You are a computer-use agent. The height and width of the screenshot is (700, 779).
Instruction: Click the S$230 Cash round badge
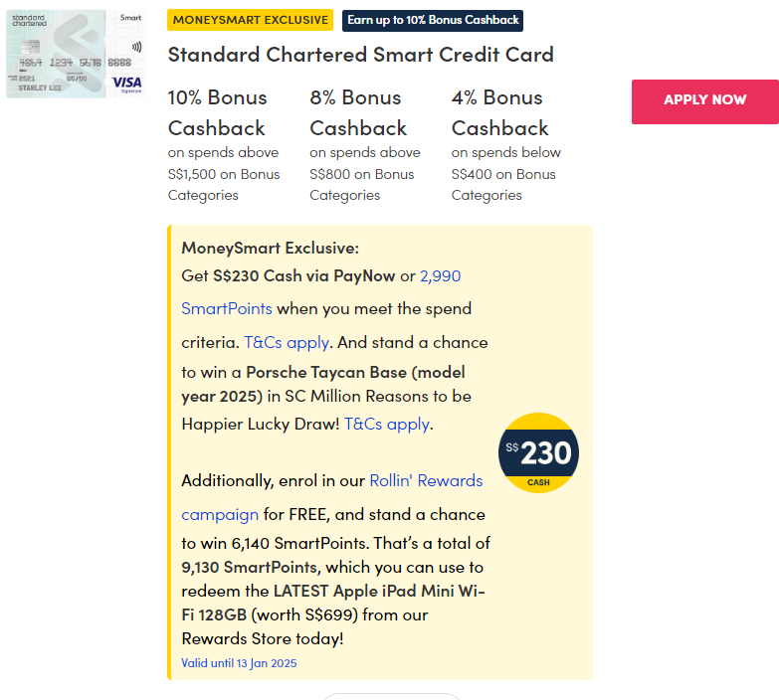click(x=538, y=453)
